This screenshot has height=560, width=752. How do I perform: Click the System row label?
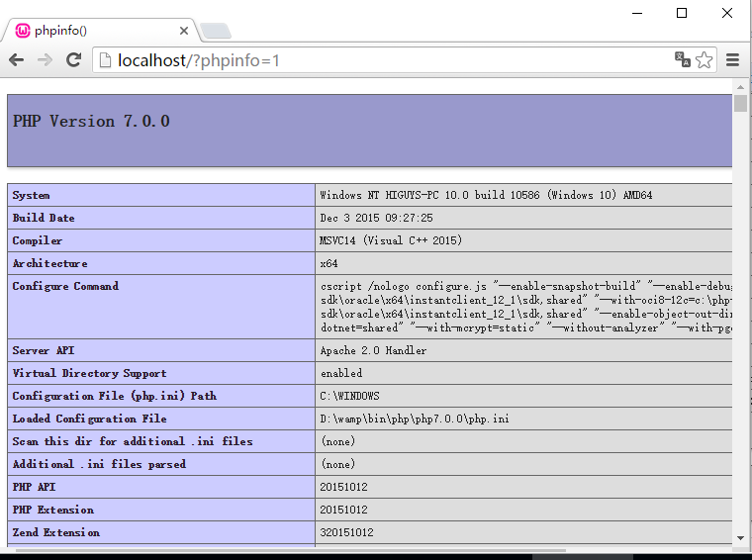pos(32,195)
